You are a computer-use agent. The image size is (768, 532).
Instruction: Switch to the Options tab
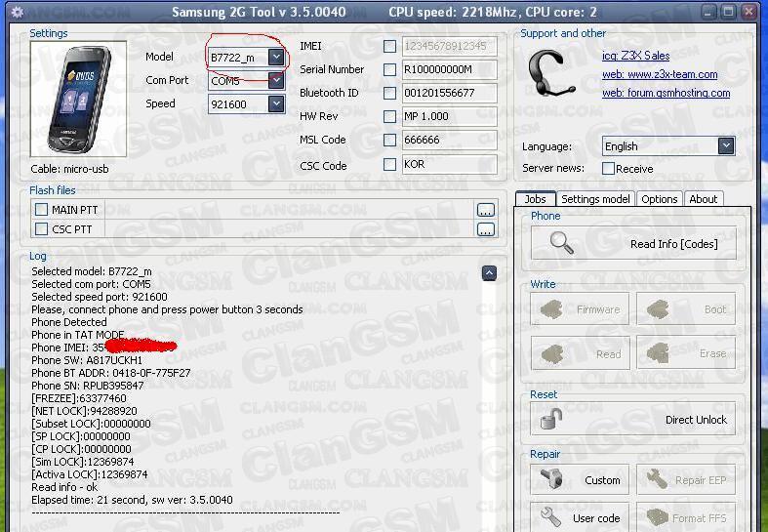coord(660,199)
